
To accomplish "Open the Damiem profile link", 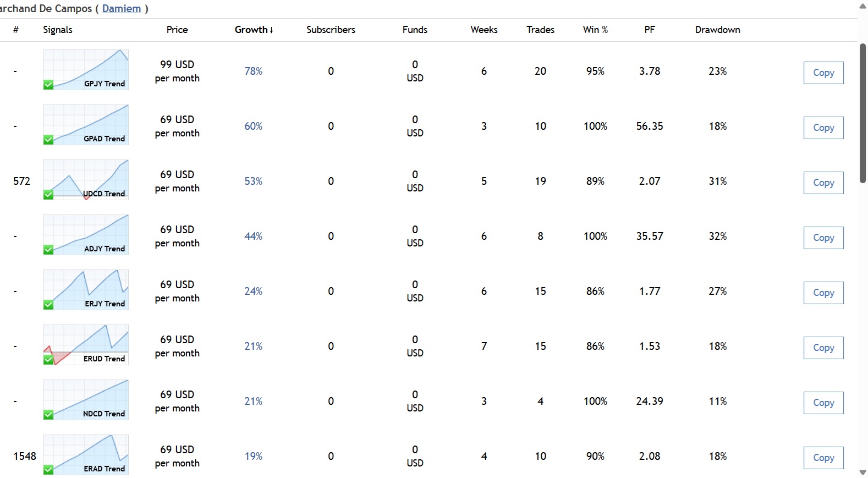I will pos(122,9).
